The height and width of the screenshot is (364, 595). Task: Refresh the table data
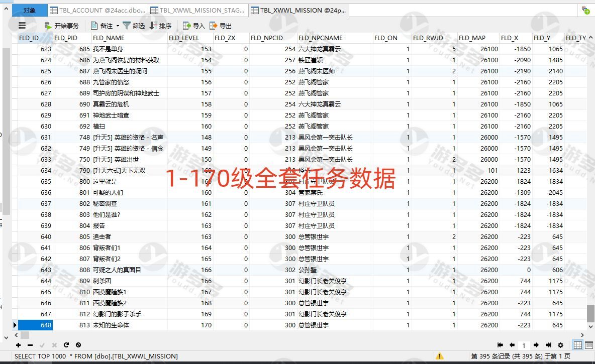(x=66, y=345)
